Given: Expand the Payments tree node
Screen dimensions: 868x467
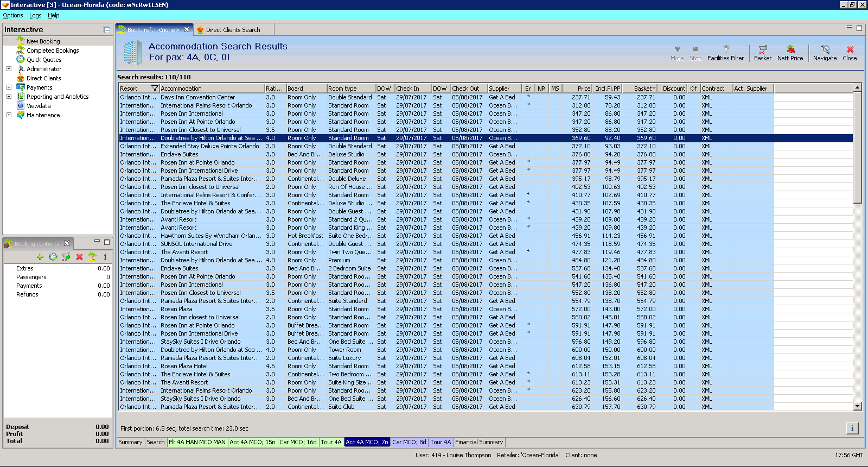Looking at the screenshot, I should pos(9,87).
